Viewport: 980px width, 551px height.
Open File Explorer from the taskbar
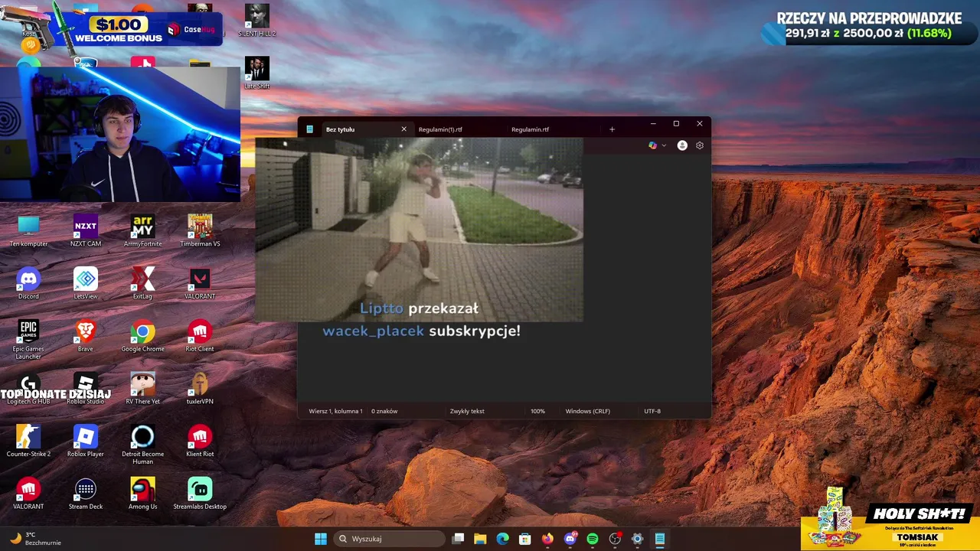480,539
